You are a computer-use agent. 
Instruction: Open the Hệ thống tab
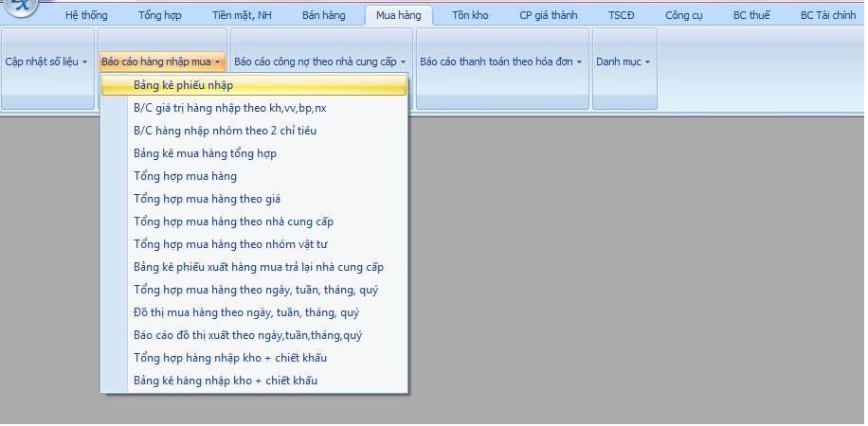click(x=86, y=15)
